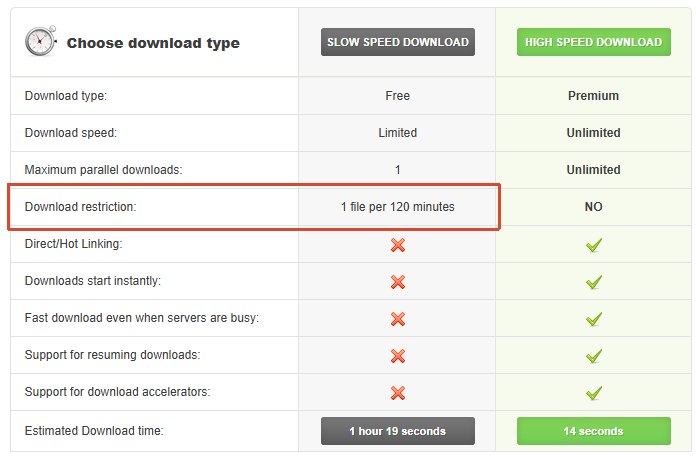Viewport: 696px width, 458px height.
Task: Click the Free download type value
Action: click(398, 96)
